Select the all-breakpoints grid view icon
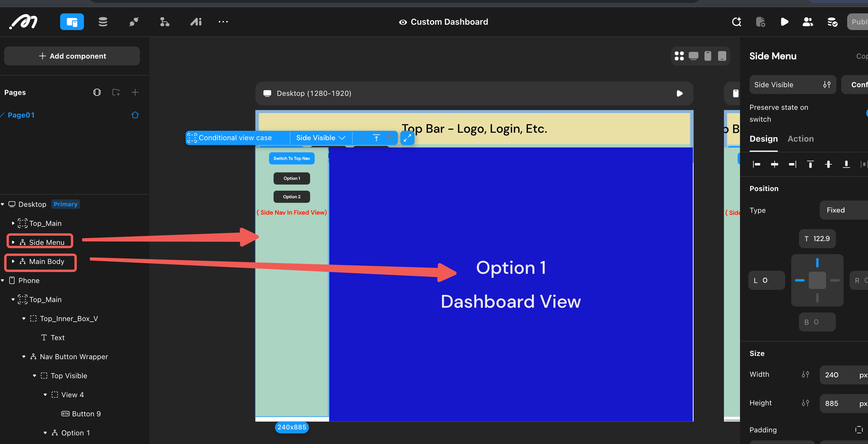 click(x=679, y=56)
